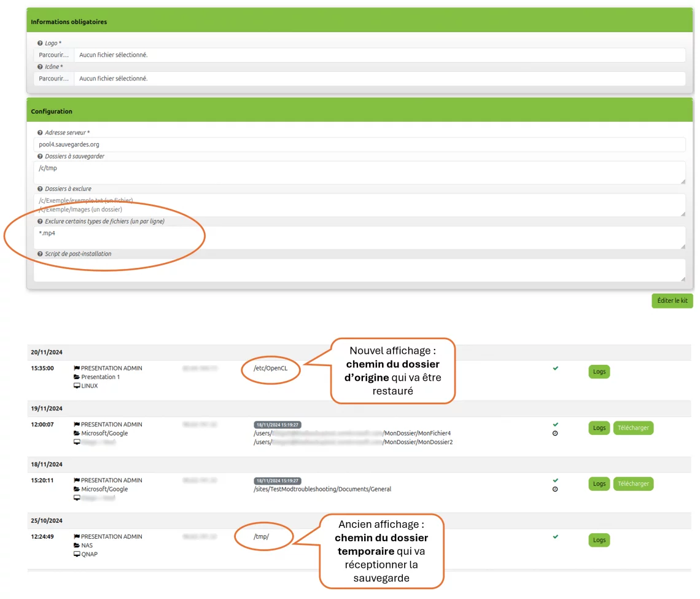Open Logs for the 12:24:49 NAS entry
700x599 pixels.
(599, 540)
